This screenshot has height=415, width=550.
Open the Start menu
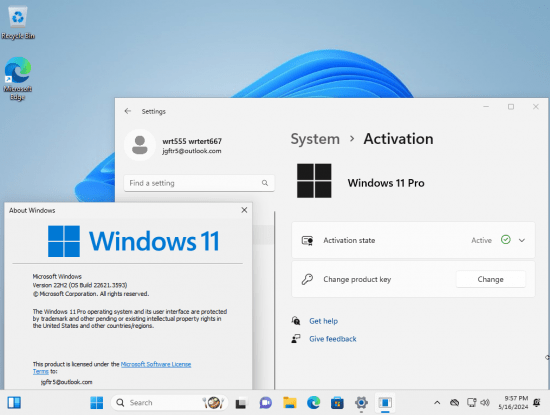click(x=97, y=403)
